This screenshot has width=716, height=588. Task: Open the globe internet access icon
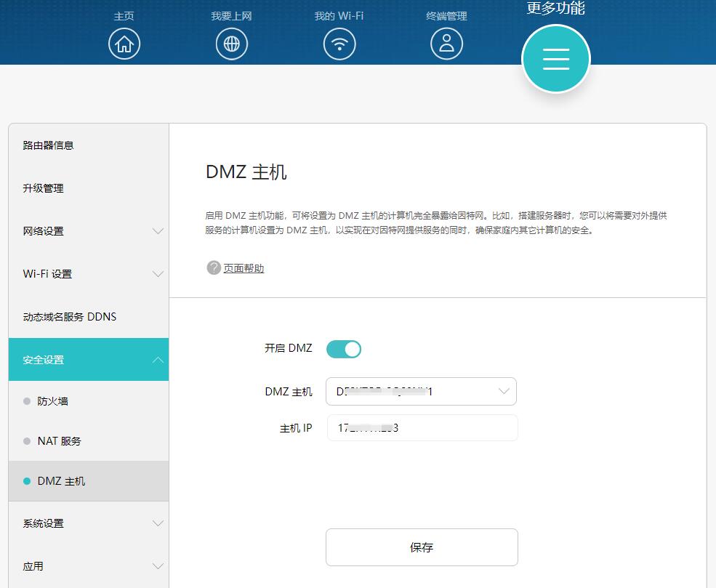pyautogui.click(x=231, y=44)
